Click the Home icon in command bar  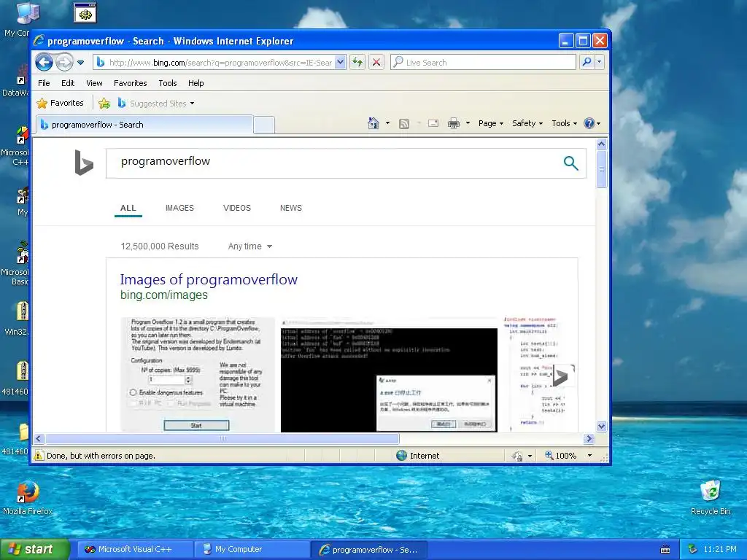coord(373,123)
